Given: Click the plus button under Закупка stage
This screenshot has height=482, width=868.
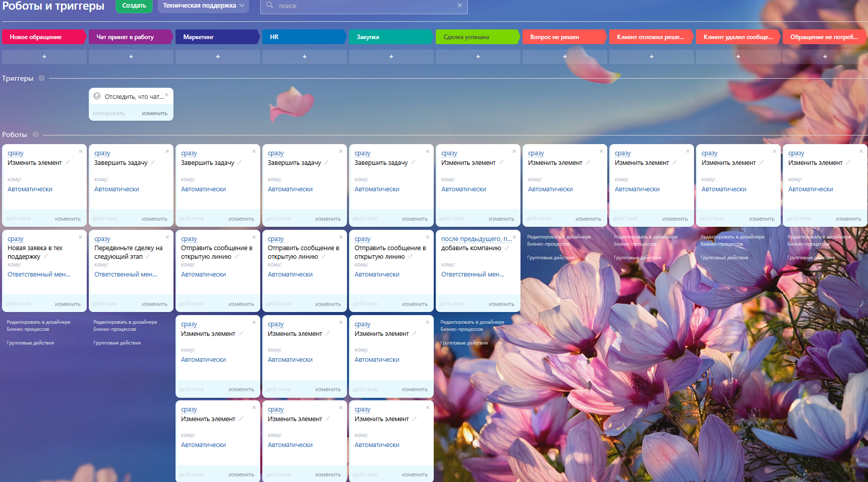Looking at the screenshot, I should coord(391,57).
